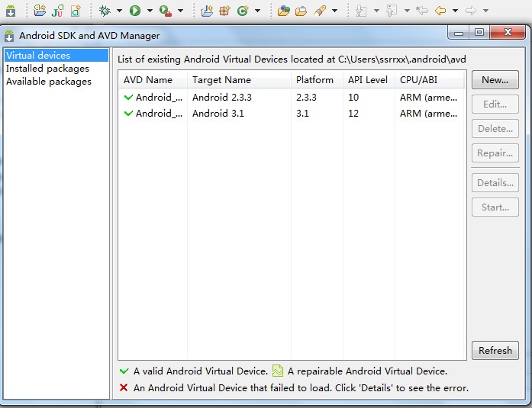Sort by Platform column header
The width and height of the screenshot is (532, 408).
click(x=317, y=80)
